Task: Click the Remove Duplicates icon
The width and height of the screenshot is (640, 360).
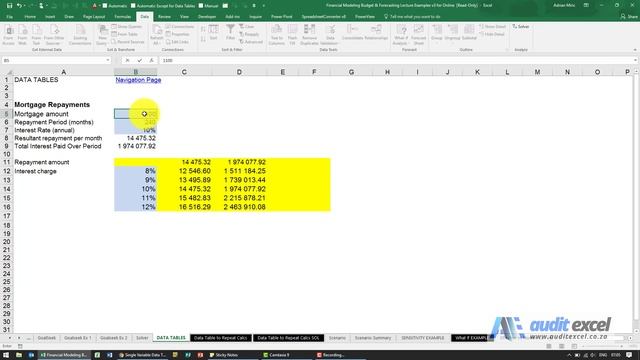Action: pyautogui.click(x=309, y=35)
